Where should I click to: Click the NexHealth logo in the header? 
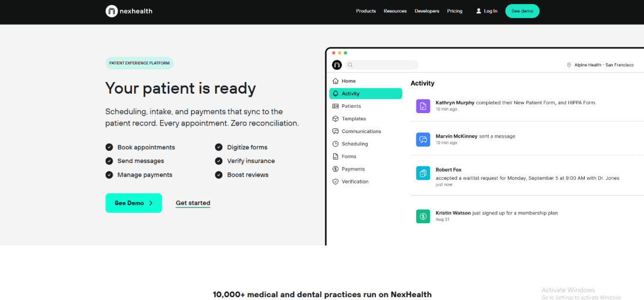click(129, 11)
